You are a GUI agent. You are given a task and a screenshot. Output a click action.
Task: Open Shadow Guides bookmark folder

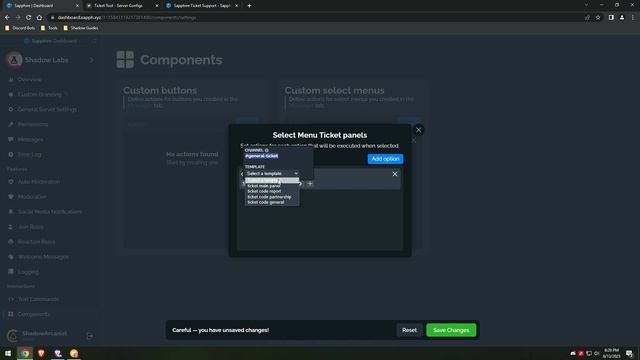81,28
